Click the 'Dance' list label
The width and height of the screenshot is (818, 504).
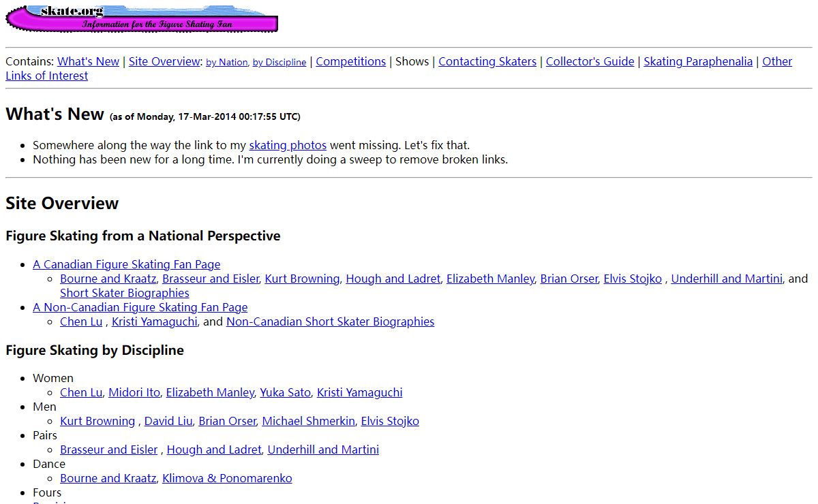click(x=49, y=464)
